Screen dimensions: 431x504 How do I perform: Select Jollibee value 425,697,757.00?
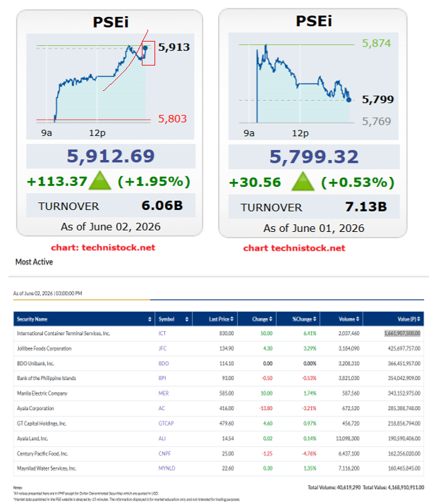(404, 348)
